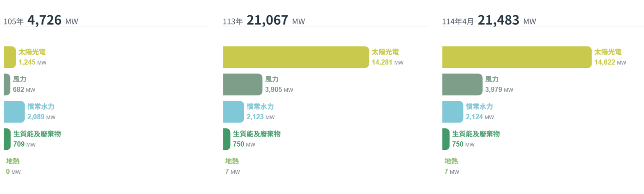Click the 太陽光電 14,281 MW label
This screenshot has height=194, width=644.
click(x=387, y=57)
